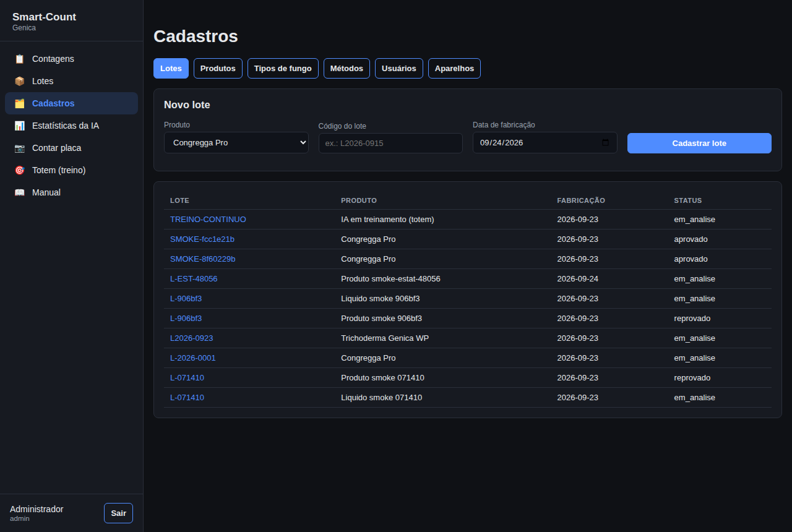Open L-906bf3 link for Liquido smoke 906bf3
This screenshot has height=532, width=792.
click(186, 299)
